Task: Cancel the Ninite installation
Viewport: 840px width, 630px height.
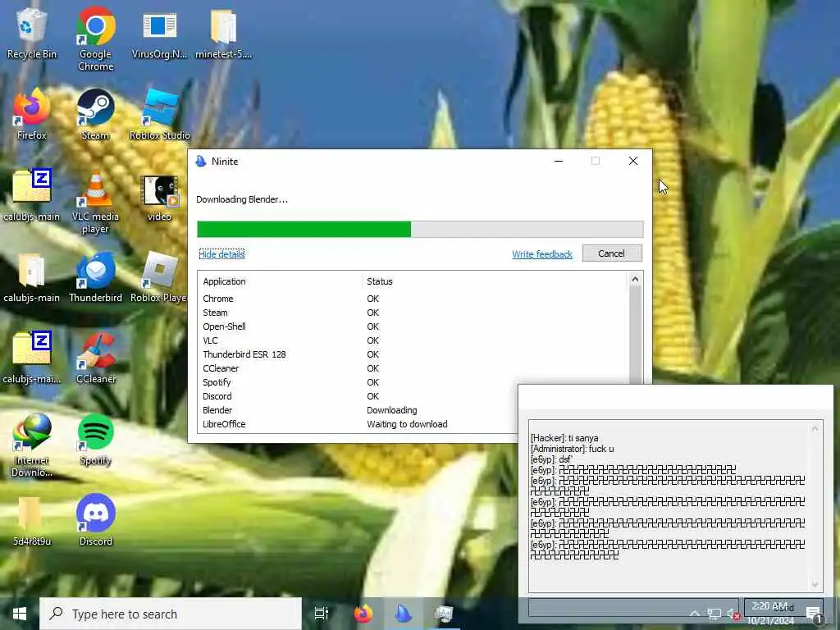Action: tap(612, 253)
